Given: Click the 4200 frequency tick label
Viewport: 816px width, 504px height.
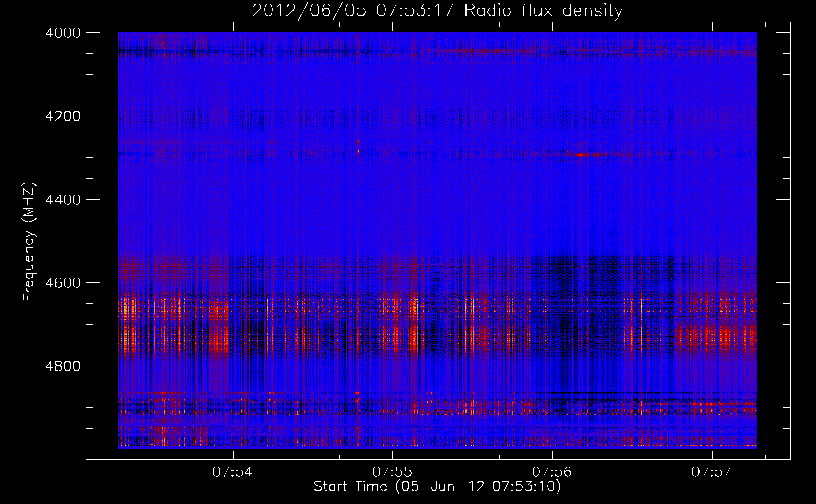Looking at the screenshot, I should tap(63, 116).
